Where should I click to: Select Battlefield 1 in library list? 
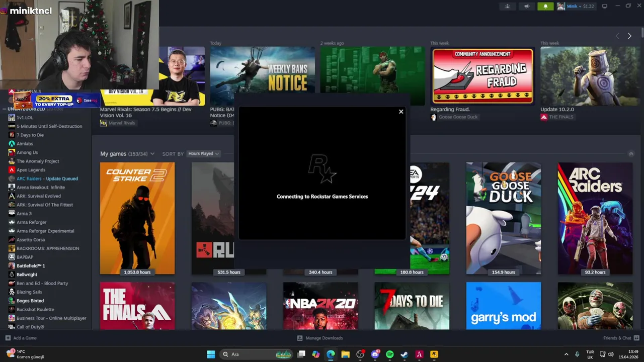tap(31, 265)
